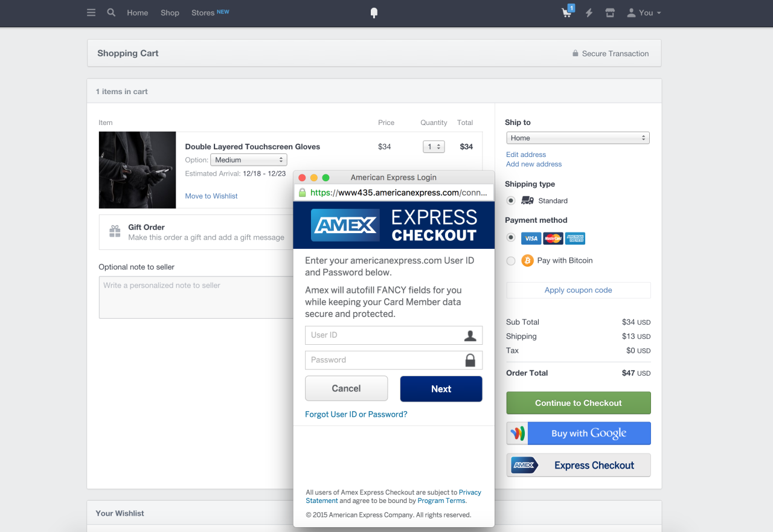
Task: Click the optional note to seller textbox
Action: click(x=196, y=297)
